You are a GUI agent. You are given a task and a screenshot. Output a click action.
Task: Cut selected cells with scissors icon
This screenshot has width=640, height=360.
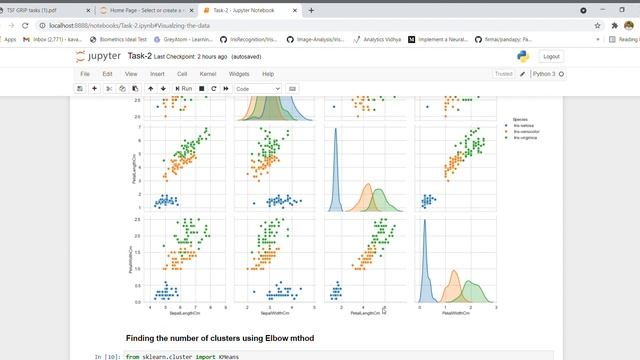(x=109, y=89)
